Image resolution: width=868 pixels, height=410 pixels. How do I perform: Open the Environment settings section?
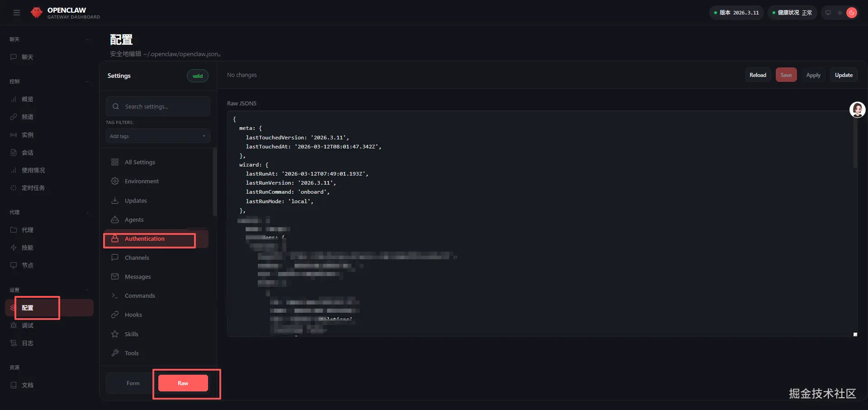(142, 181)
